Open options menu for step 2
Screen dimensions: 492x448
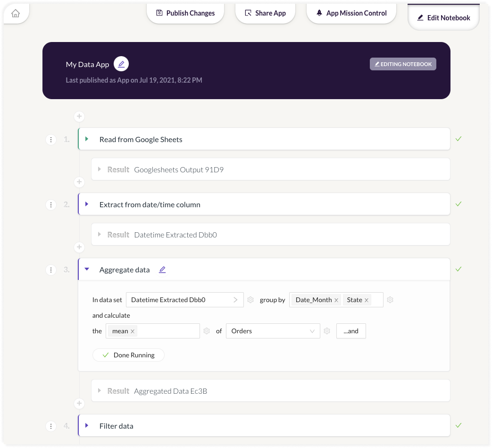(x=51, y=205)
